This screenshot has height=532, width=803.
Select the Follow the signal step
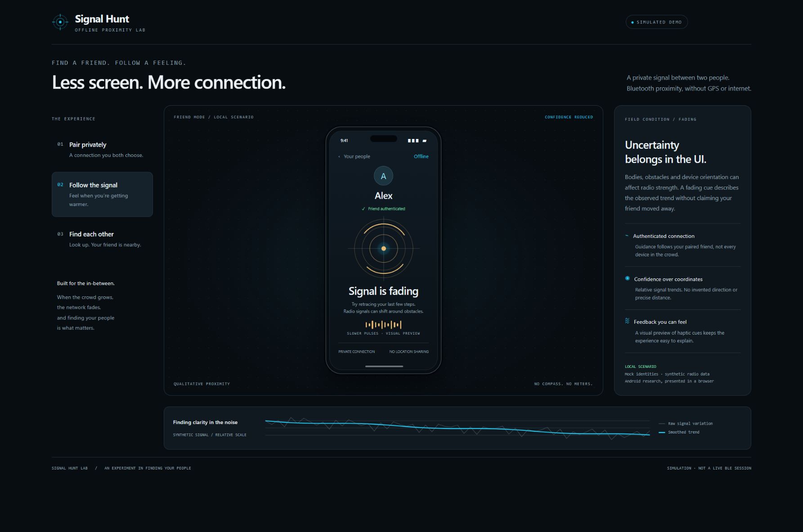point(102,194)
